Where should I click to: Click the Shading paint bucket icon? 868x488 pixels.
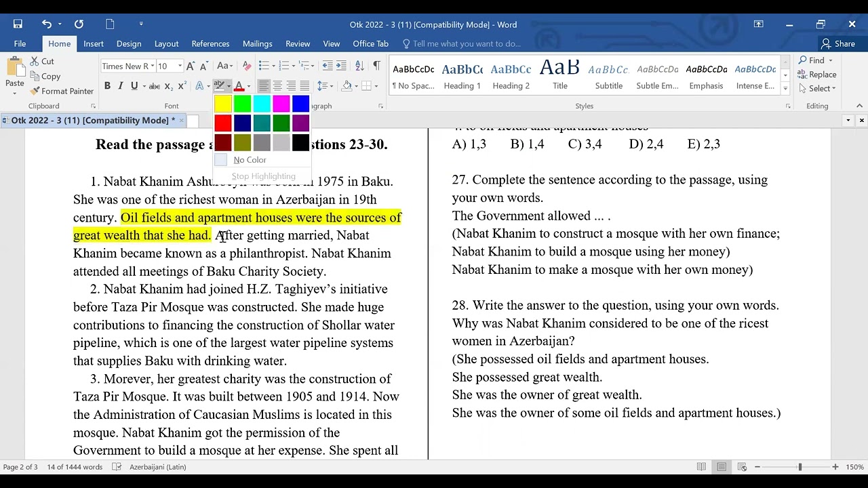[x=347, y=86]
